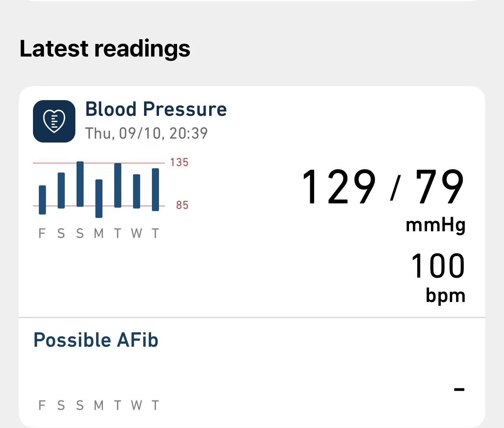Select the Friday bar in blood pressure chart
The height and width of the screenshot is (428, 504).
coord(42,200)
